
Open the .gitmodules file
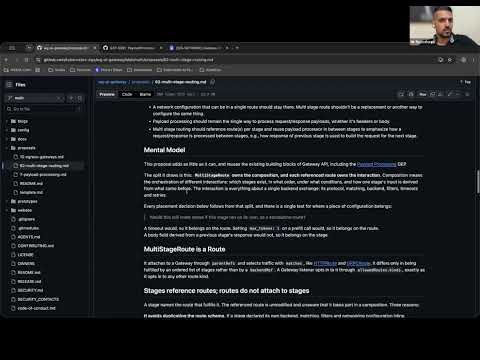29,228
